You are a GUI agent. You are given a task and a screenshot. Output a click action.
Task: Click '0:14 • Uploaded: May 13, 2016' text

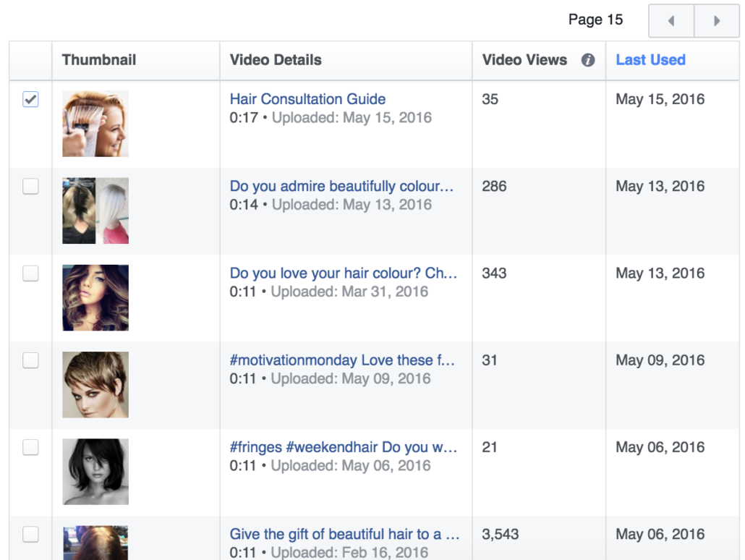tap(331, 205)
